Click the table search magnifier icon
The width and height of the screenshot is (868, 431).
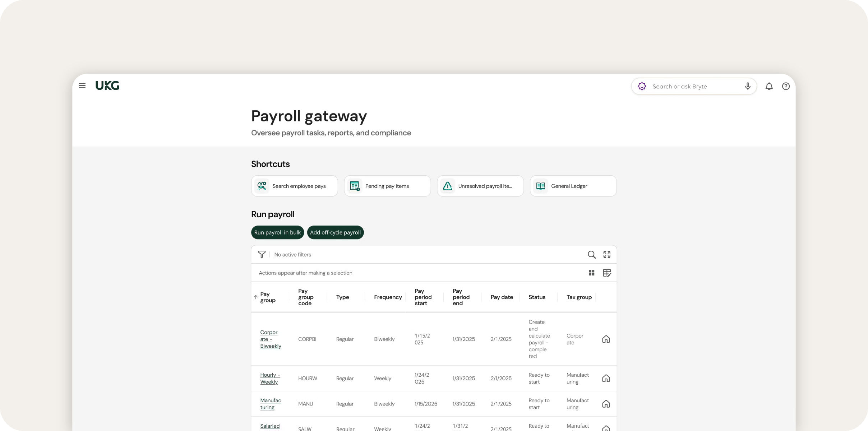pos(591,255)
